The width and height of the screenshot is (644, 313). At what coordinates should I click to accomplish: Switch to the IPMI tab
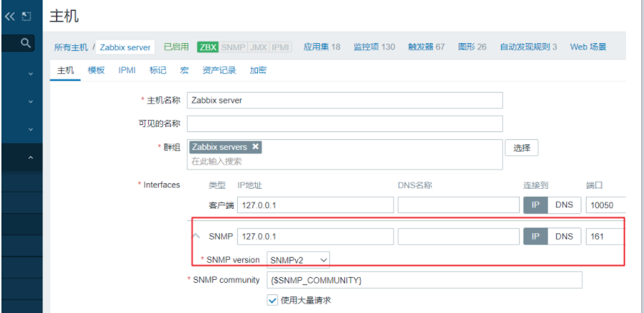127,70
